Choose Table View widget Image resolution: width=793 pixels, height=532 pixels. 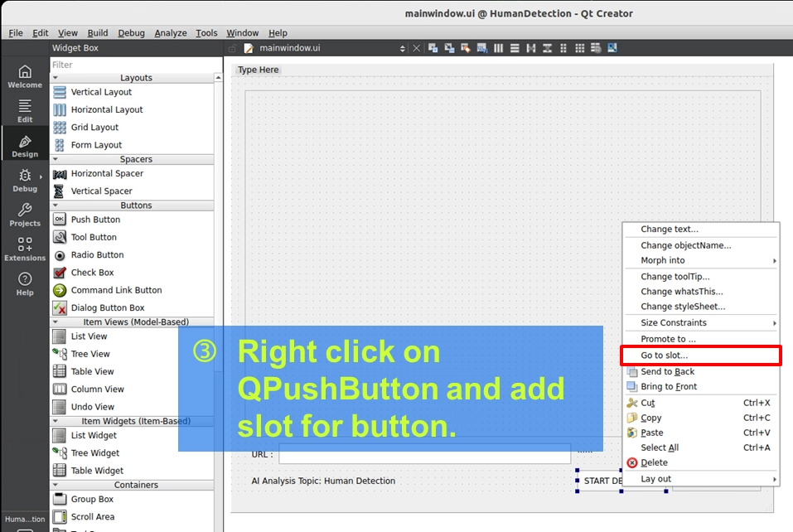(92, 372)
